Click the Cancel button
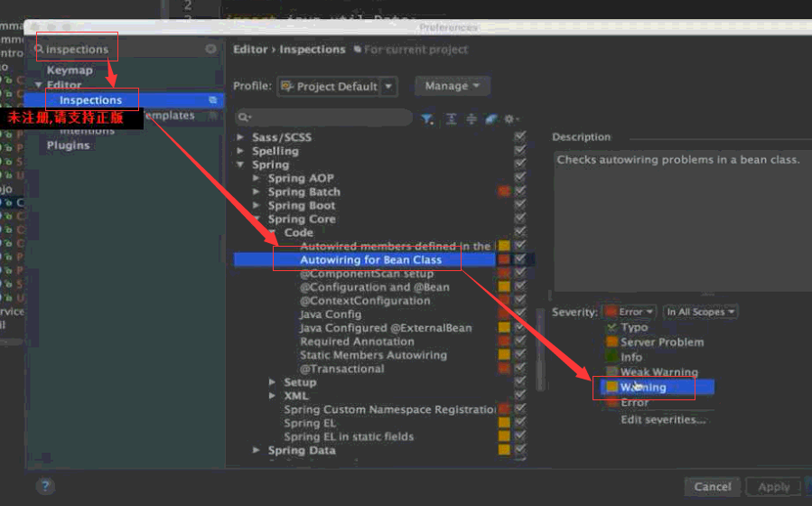 pyautogui.click(x=713, y=486)
